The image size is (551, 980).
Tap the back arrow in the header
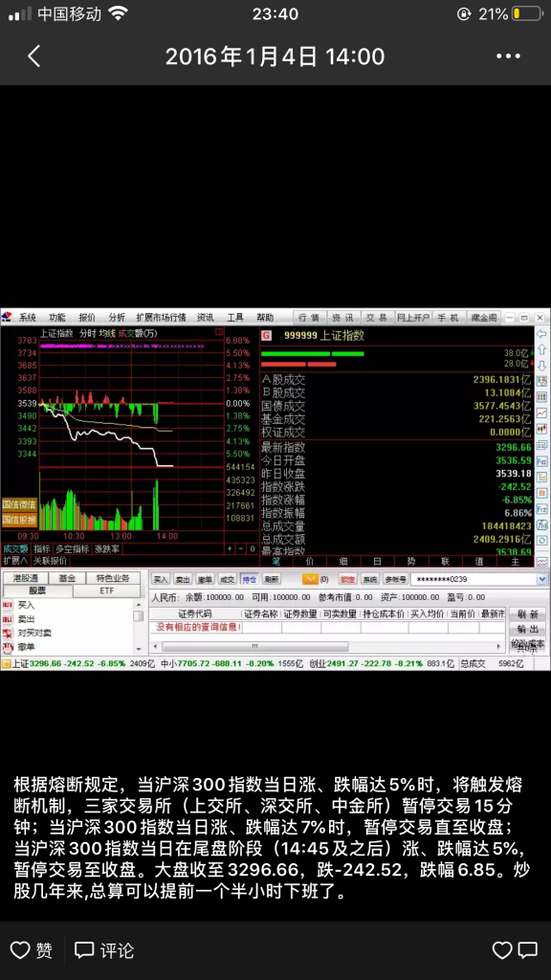(x=34, y=56)
